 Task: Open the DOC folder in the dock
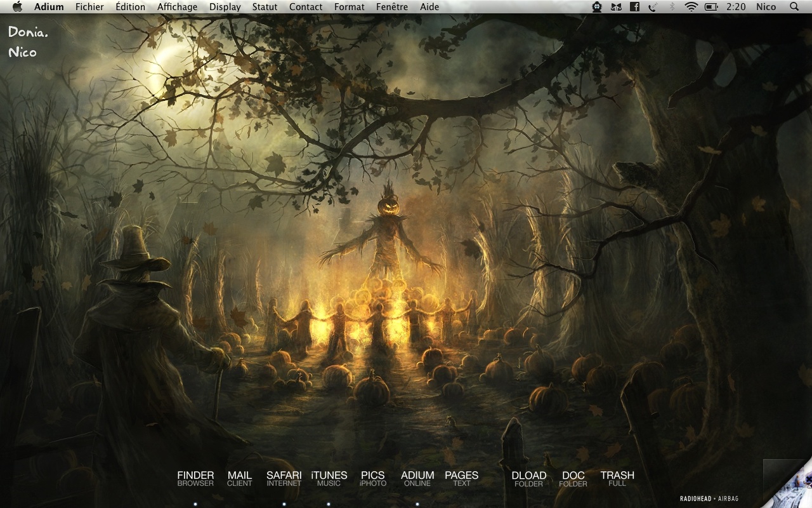(x=573, y=479)
